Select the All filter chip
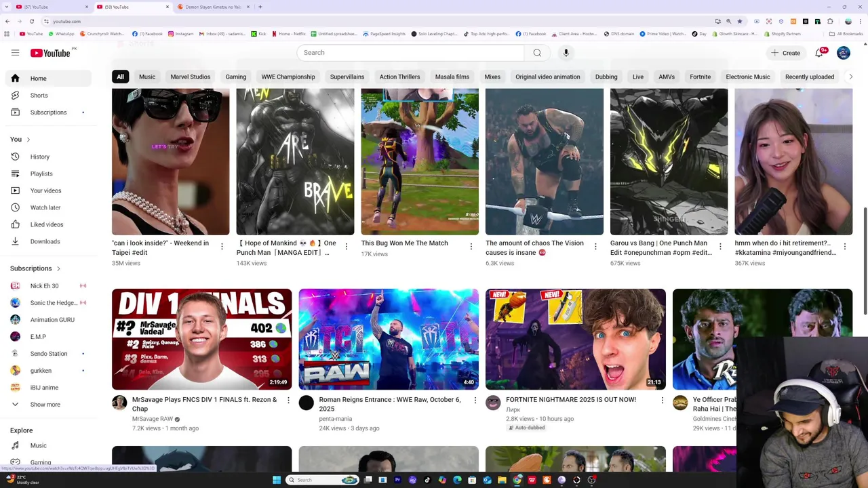This screenshot has width=868, height=488. click(x=120, y=77)
